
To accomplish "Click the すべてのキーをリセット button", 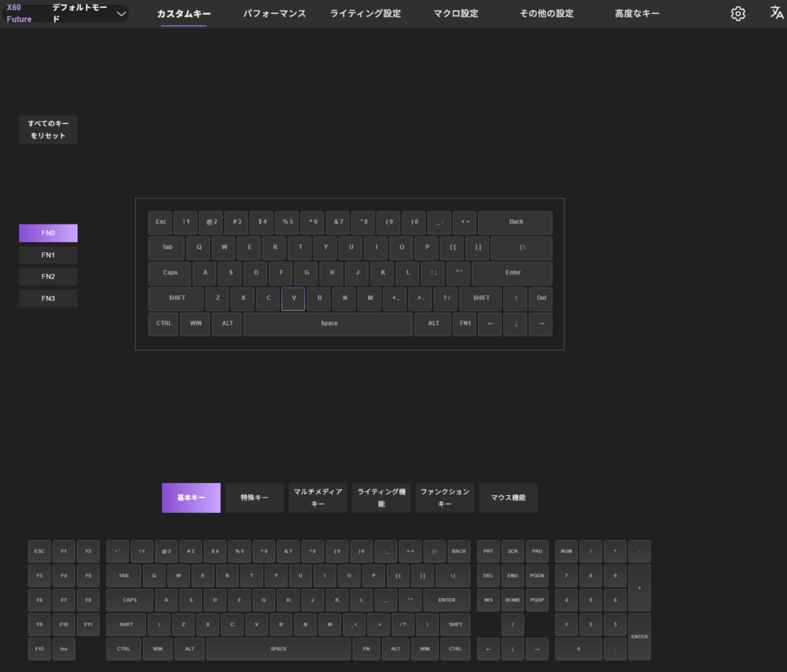I will [x=48, y=130].
